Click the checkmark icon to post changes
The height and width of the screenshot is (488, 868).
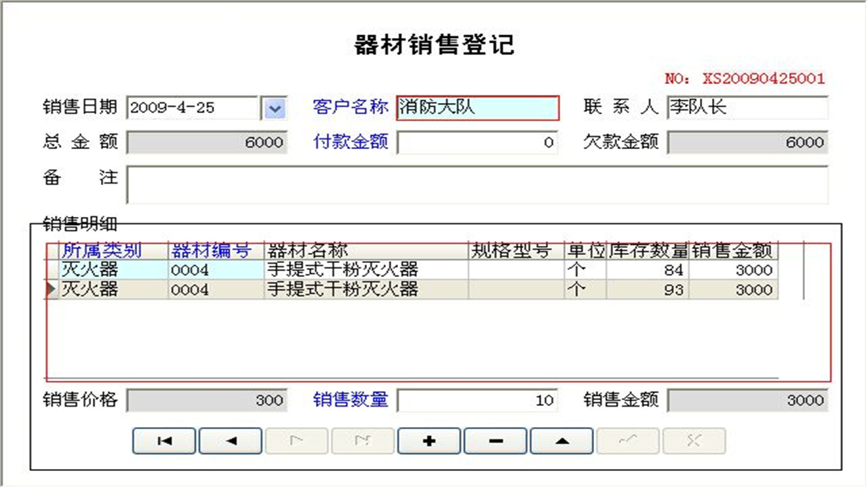click(628, 441)
